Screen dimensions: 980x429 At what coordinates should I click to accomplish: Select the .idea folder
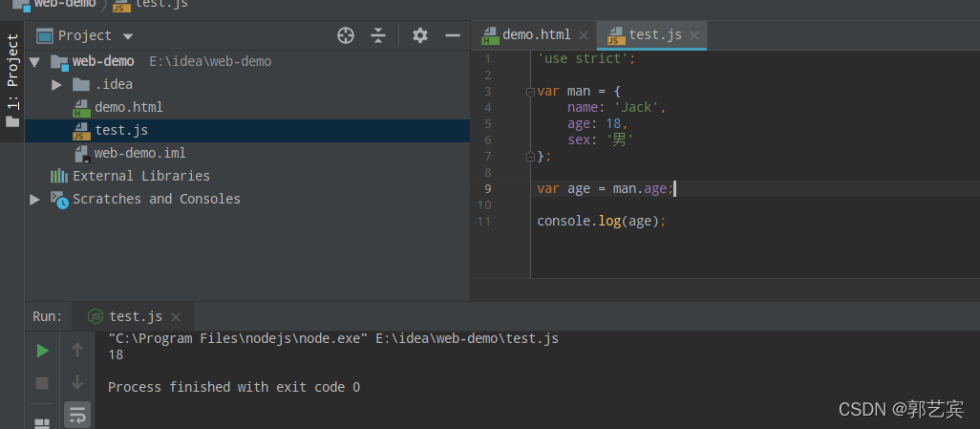pos(114,84)
